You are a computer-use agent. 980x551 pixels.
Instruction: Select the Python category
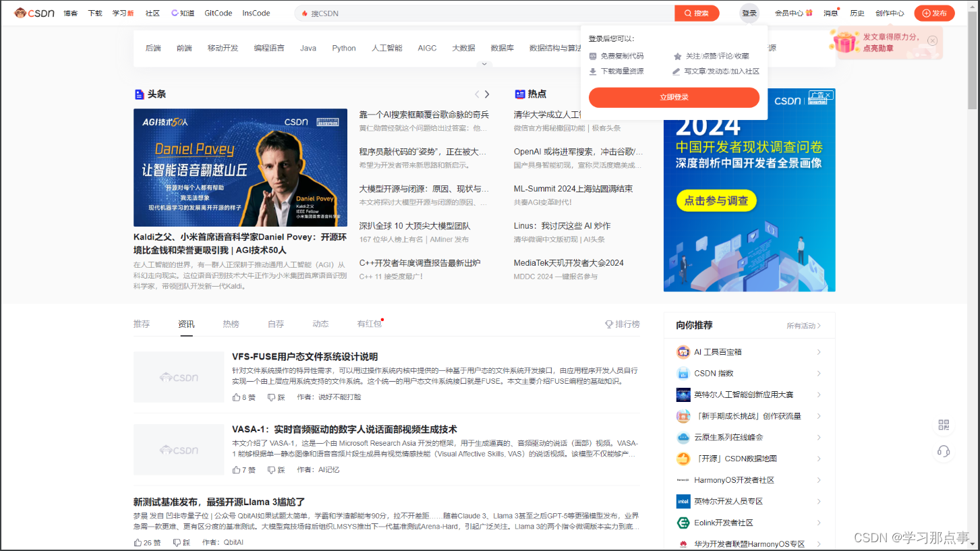pyautogui.click(x=344, y=48)
